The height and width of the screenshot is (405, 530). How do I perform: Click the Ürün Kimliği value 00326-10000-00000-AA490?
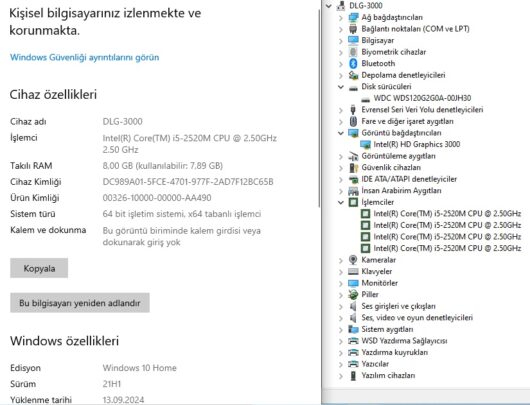[x=157, y=198]
